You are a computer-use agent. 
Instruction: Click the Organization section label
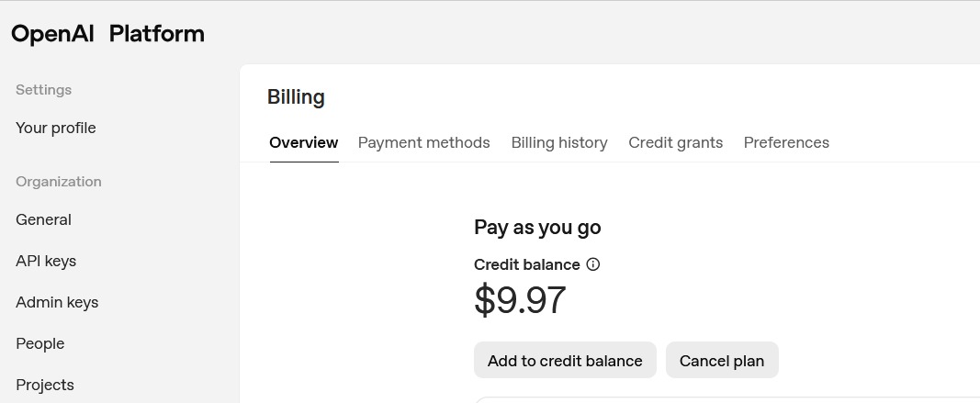(x=59, y=182)
